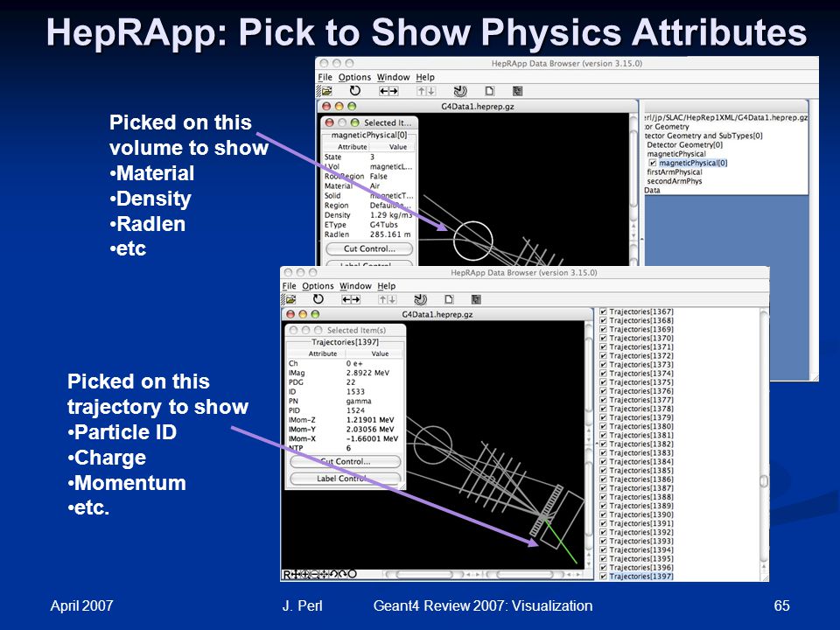This screenshot has height=630, width=840.
Task: Open Options menu in the back HepRApp window
Action: click(x=354, y=77)
